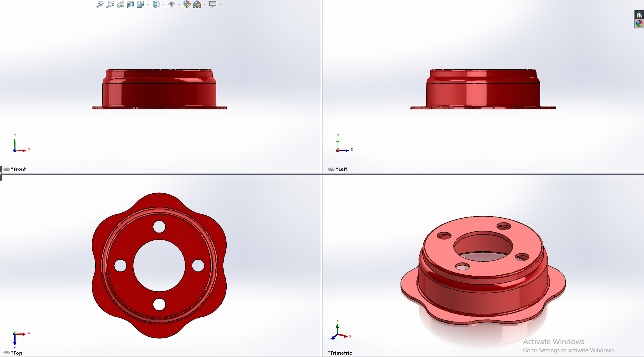Toggle the view link icon beside *Front
Screen dimensions: 644x357
coord(7,169)
